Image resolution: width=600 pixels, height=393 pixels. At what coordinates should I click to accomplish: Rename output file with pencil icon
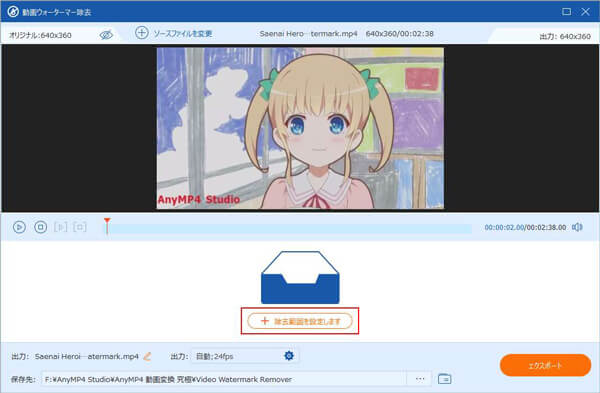coord(147,357)
